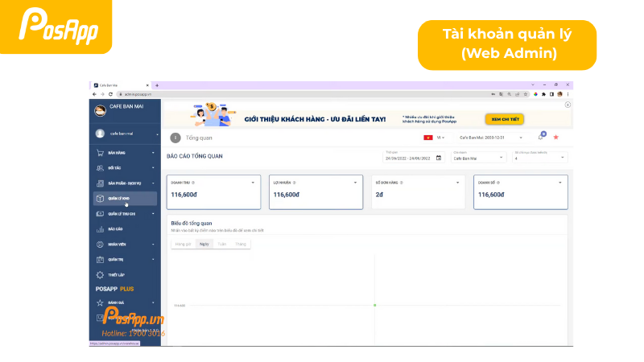Click the Vietnam flag language icon
The image size is (644, 362).
pyautogui.click(x=428, y=138)
